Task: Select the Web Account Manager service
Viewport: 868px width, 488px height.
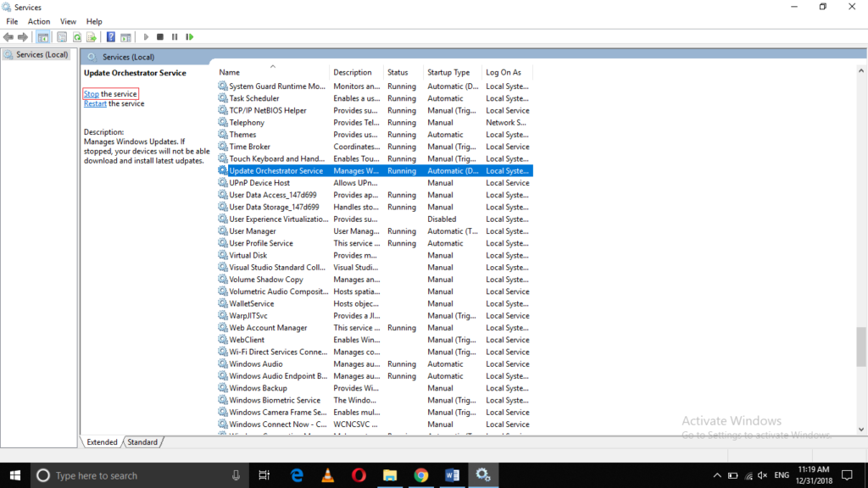Action: tap(375, 328)
